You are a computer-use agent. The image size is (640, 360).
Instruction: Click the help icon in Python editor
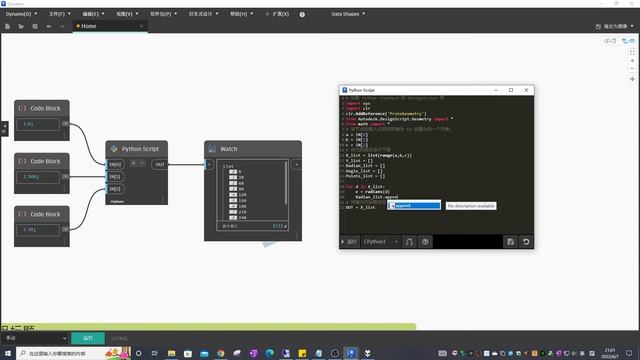point(425,242)
